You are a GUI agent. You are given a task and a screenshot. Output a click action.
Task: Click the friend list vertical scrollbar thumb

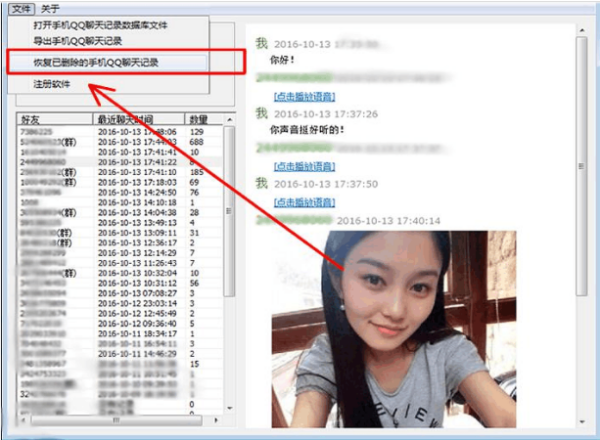pyautogui.click(x=229, y=211)
